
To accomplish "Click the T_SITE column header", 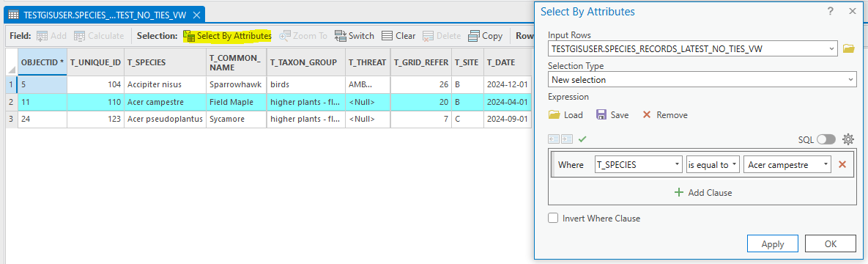I will (467, 62).
